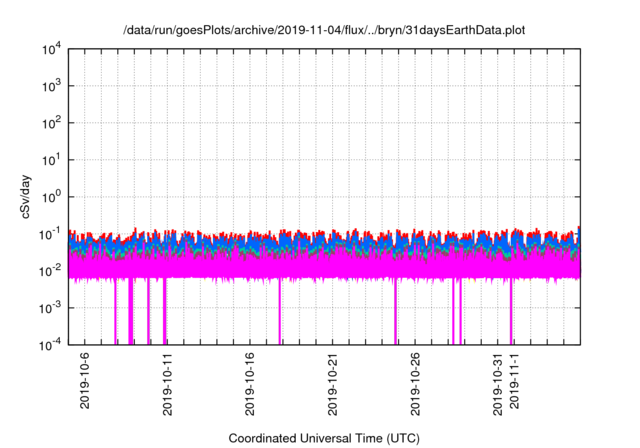
Task: Click the 2019-10-11 date tick label
Action: pyautogui.click(x=167, y=384)
